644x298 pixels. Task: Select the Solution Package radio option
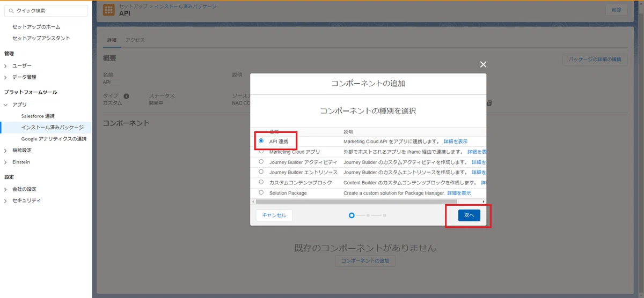(x=261, y=192)
